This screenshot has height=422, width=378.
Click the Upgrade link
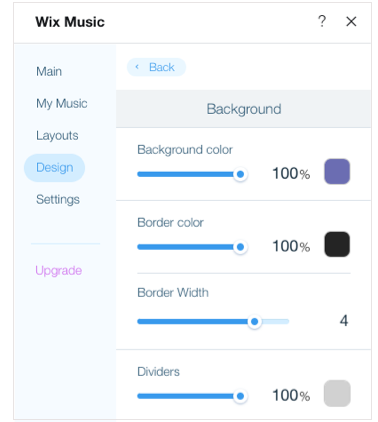click(59, 270)
